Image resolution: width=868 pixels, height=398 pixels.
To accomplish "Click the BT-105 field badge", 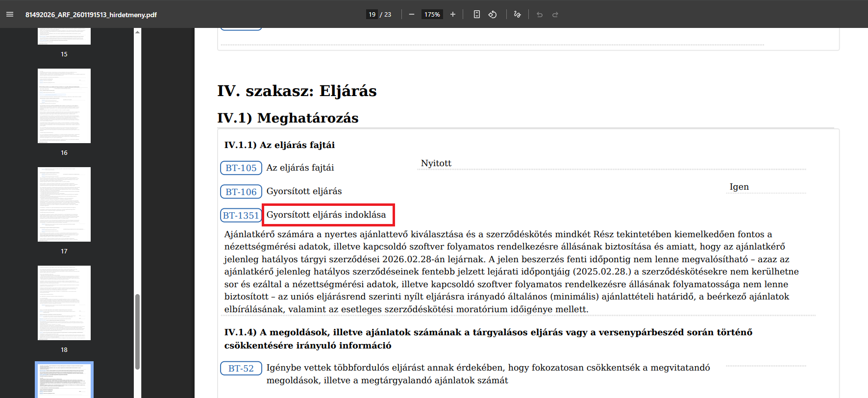I will 241,168.
